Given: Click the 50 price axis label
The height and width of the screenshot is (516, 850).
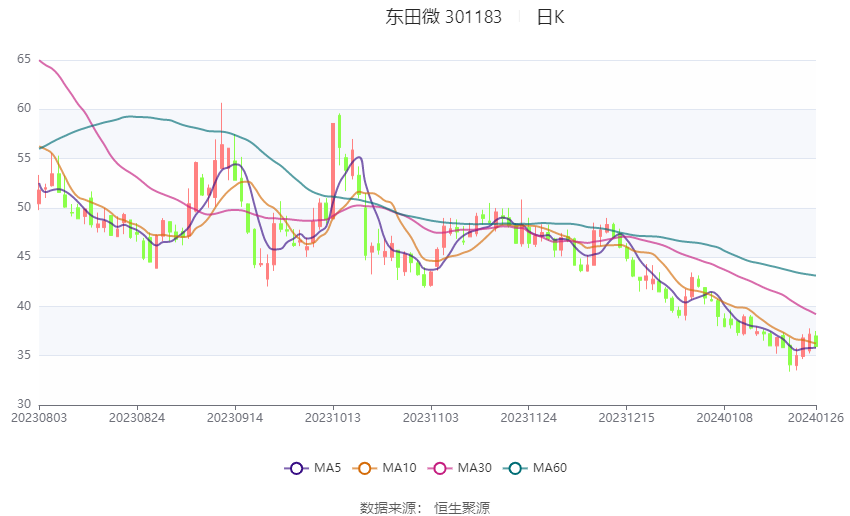Looking at the screenshot, I should tap(24, 207).
